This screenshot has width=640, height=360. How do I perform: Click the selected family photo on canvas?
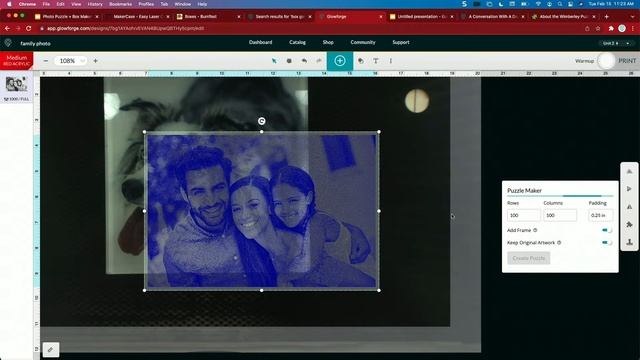262,211
